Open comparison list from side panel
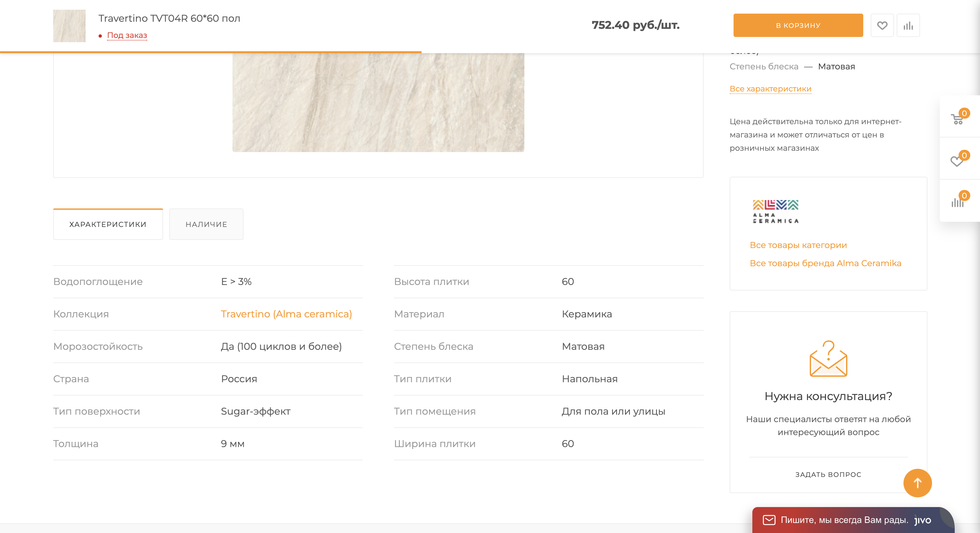This screenshot has height=533, width=980. 957,202
